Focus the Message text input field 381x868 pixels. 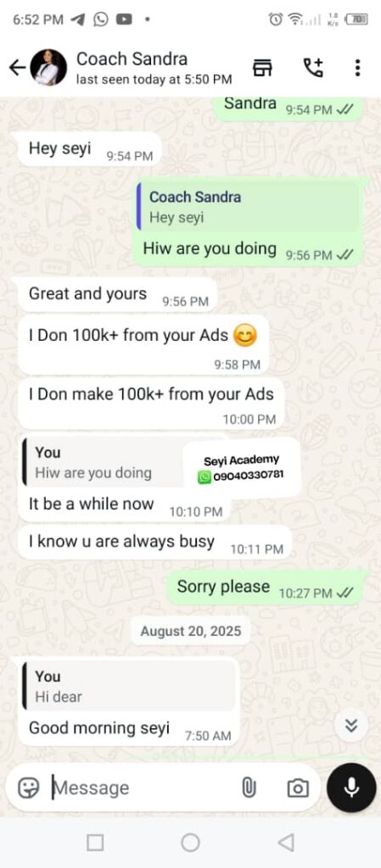144,787
